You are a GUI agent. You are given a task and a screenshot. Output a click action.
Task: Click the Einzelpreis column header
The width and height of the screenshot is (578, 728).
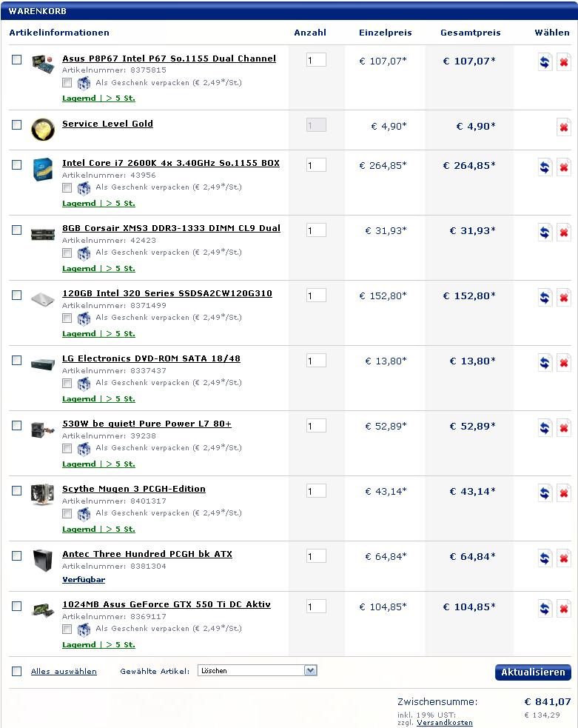(x=385, y=33)
